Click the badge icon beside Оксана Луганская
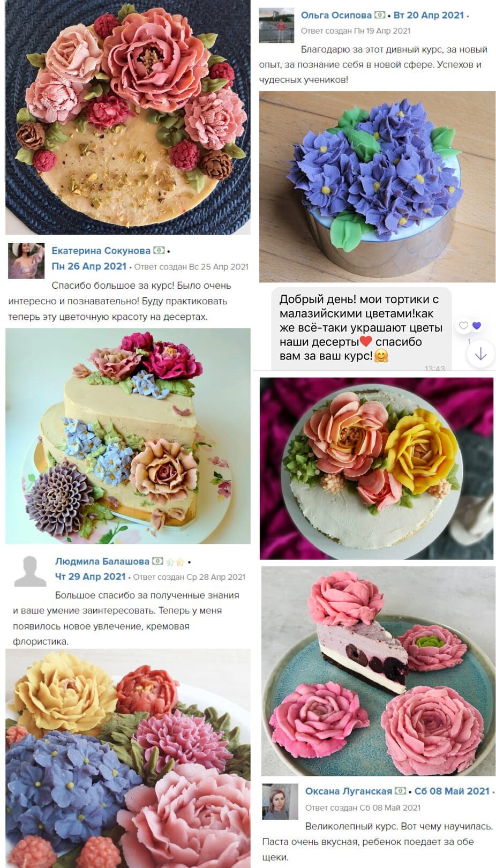496x868 pixels. click(400, 791)
